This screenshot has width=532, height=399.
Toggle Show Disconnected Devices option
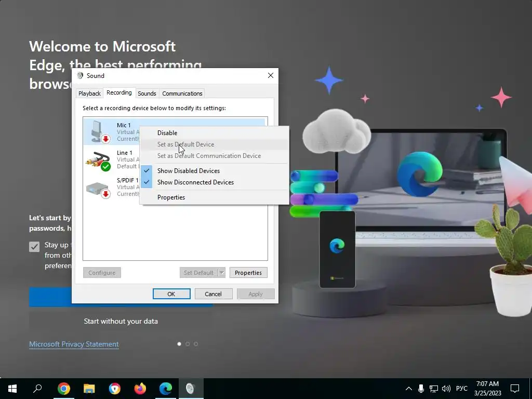[214, 182]
